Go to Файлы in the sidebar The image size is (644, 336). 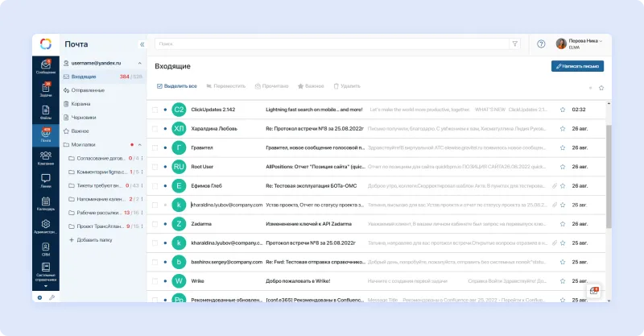45,111
